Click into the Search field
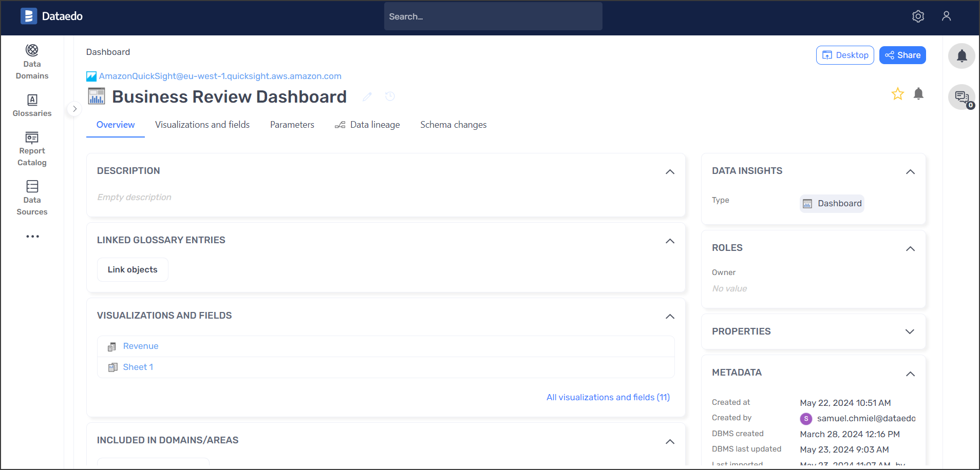Viewport: 980px width, 470px height. (493, 16)
